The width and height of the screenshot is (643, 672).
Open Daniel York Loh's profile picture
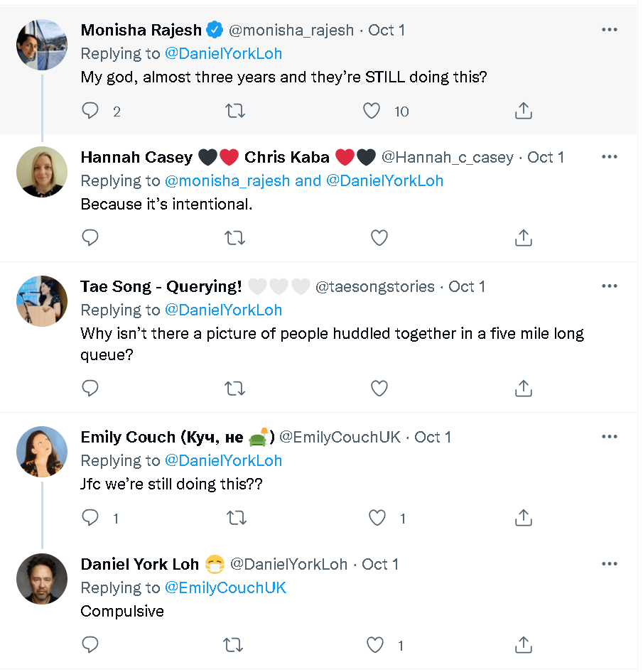coord(42,579)
